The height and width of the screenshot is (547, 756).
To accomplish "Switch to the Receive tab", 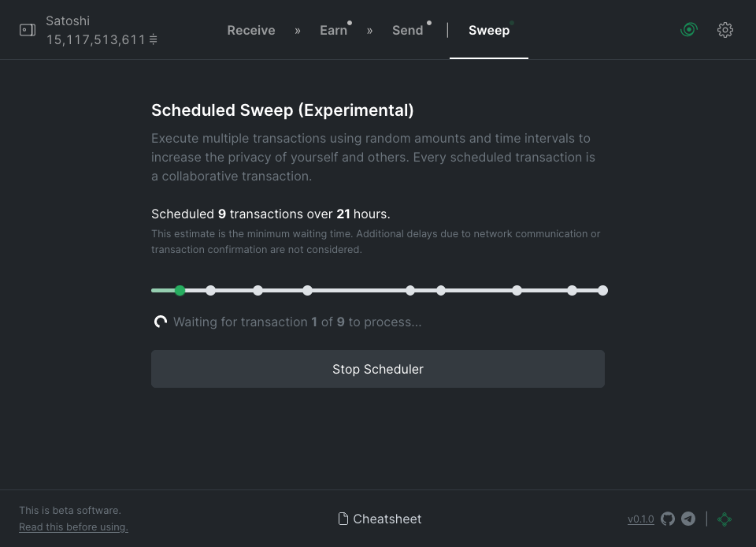I will tap(251, 30).
